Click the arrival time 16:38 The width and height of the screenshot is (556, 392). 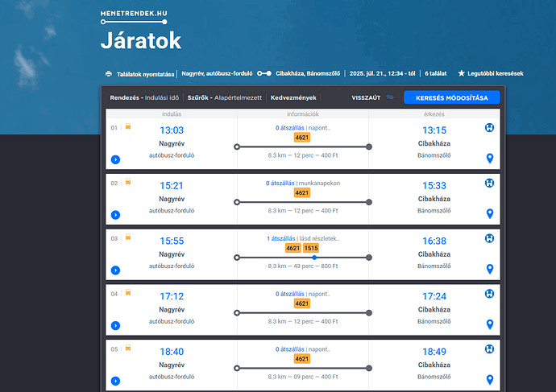pyautogui.click(x=434, y=241)
